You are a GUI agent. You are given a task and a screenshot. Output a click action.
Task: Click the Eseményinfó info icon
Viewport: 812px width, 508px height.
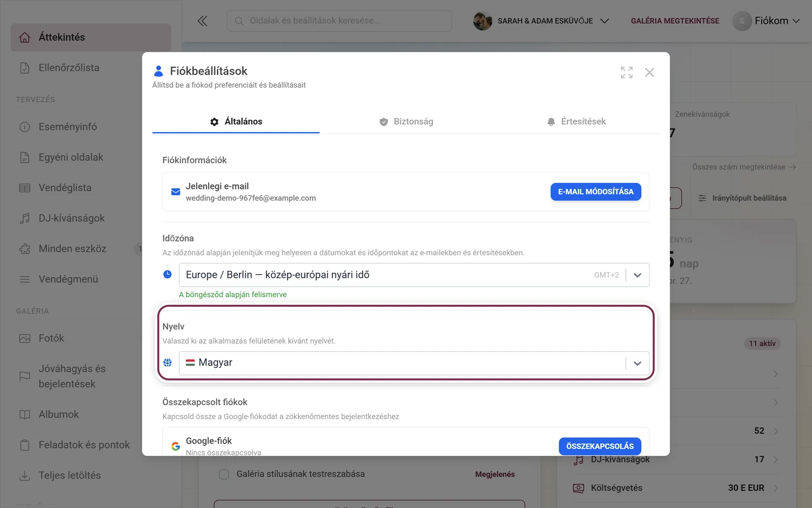(25, 127)
